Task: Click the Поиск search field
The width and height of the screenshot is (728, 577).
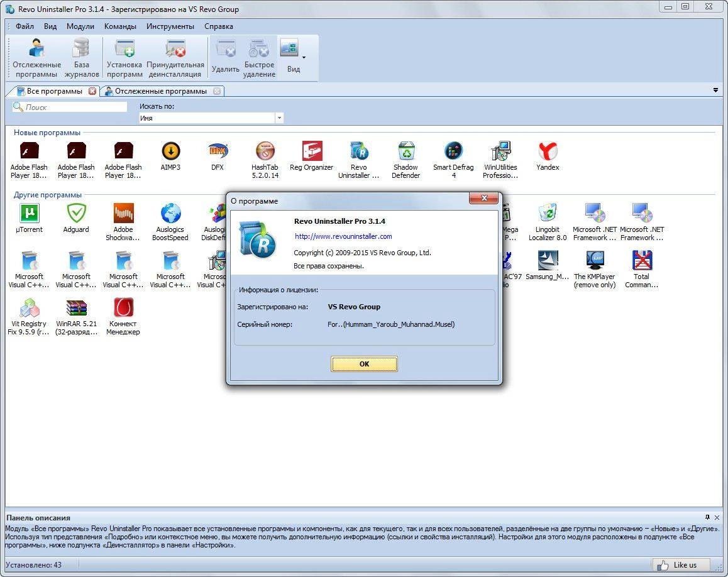Action: click(70, 107)
